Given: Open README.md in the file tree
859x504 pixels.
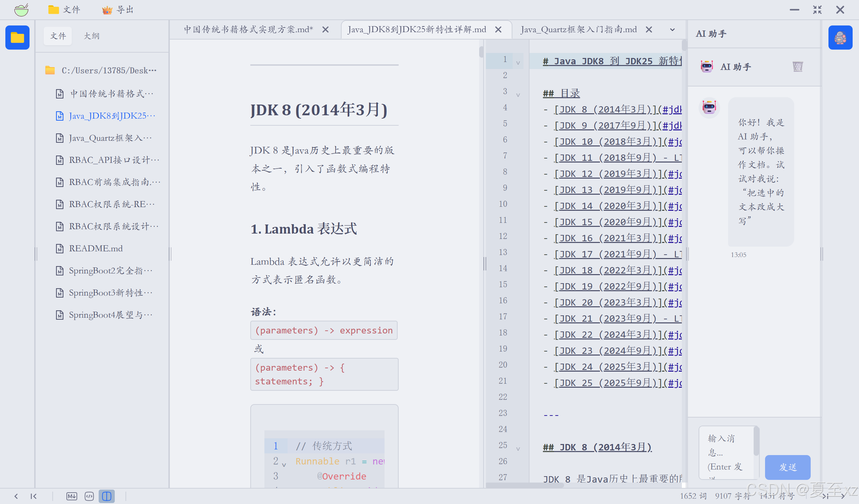Looking at the screenshot, I should pyautogui.click(x=96, y=248).
